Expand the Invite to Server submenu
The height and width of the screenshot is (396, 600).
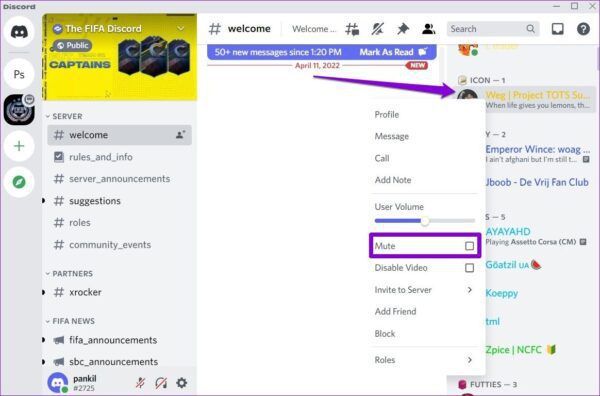coord(424,290)
